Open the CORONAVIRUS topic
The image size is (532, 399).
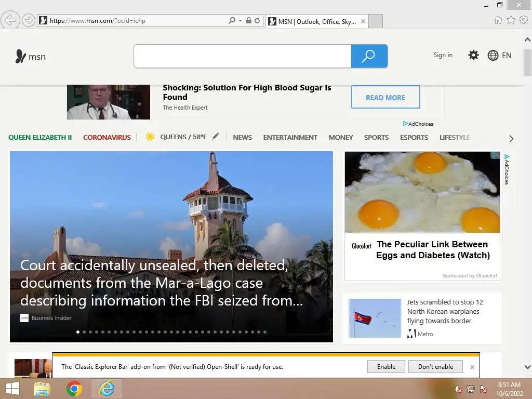[107, 137]
